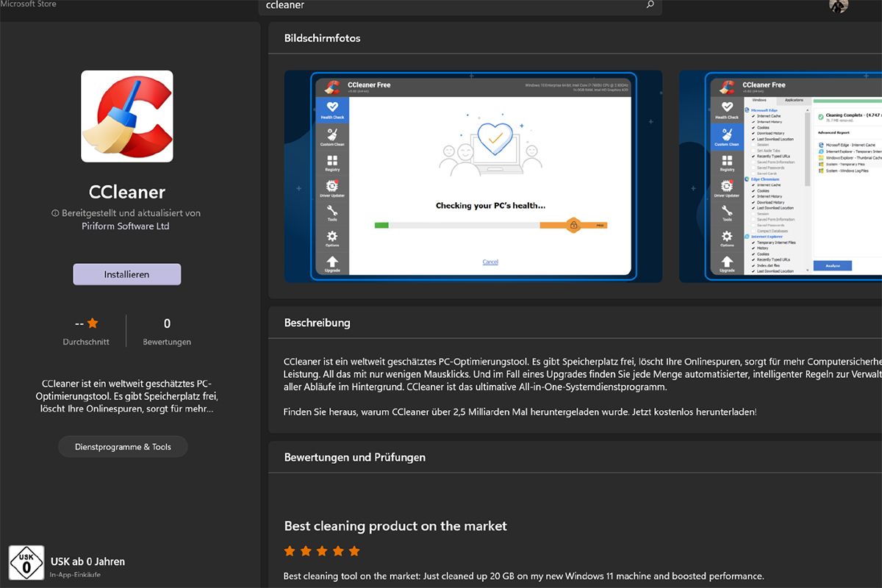Click the orange star next to the average rating
Screen dimensions: 882x588
pyautogui.click(x=93, y=323)
